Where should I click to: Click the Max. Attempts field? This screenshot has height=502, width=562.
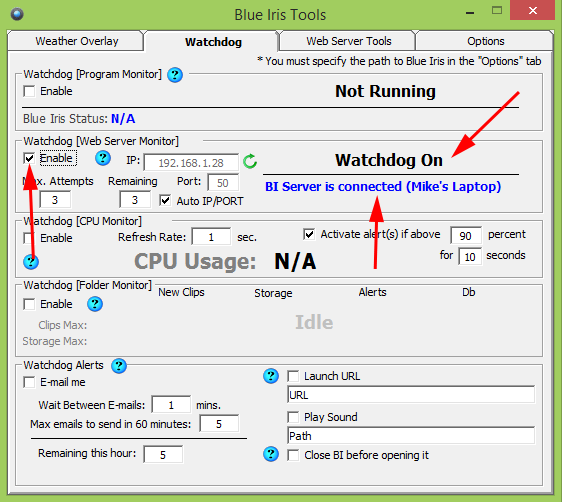click(55, 200)
